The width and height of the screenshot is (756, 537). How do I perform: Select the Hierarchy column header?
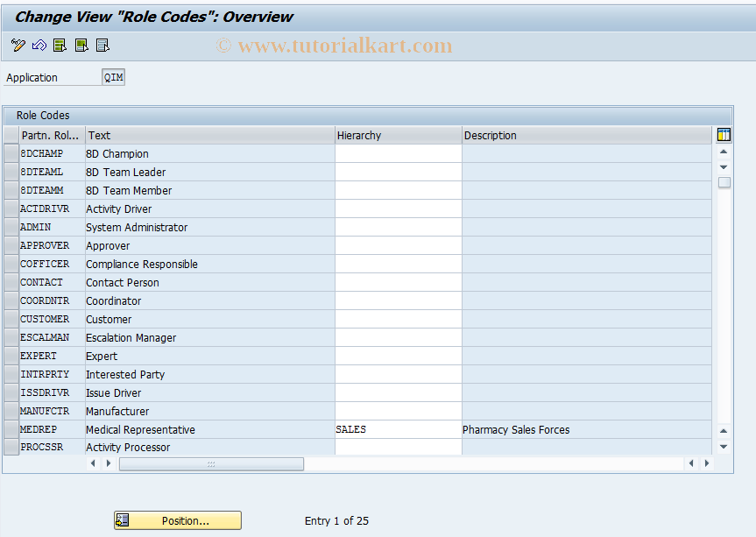[x=398, y=134]
